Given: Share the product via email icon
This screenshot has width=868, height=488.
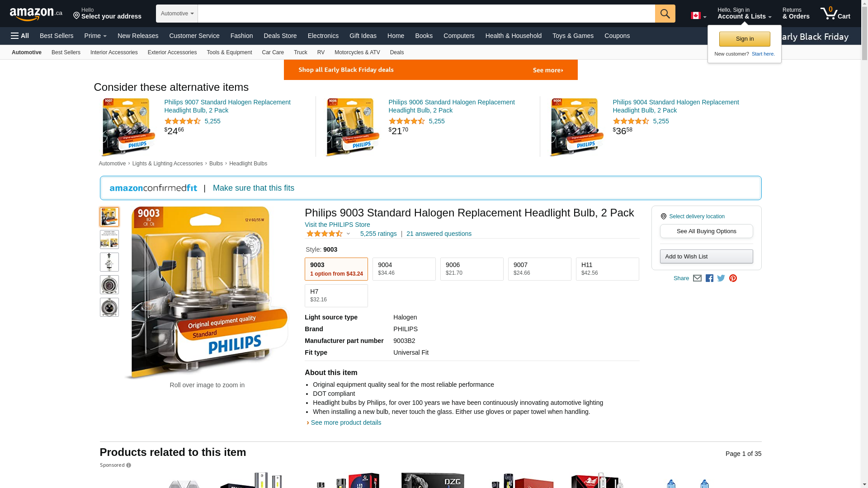Looking at the screenshot, I should tap(697, 278).
